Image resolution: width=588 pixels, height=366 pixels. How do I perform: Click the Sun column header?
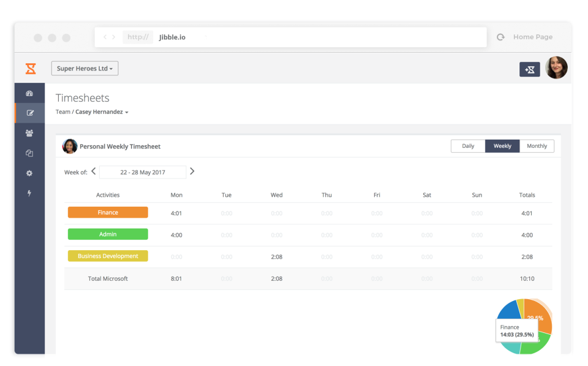[477, 195]
